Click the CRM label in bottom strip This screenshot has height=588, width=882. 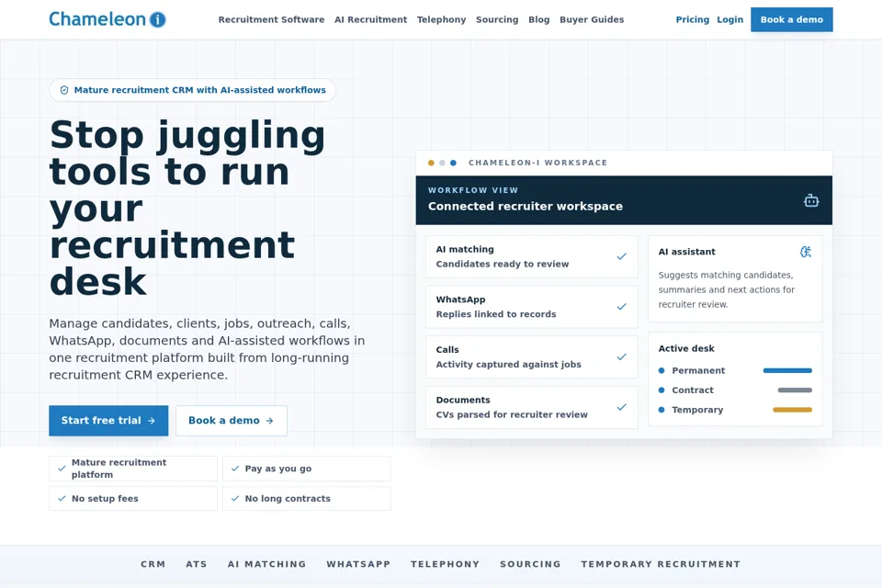point(153,564)
